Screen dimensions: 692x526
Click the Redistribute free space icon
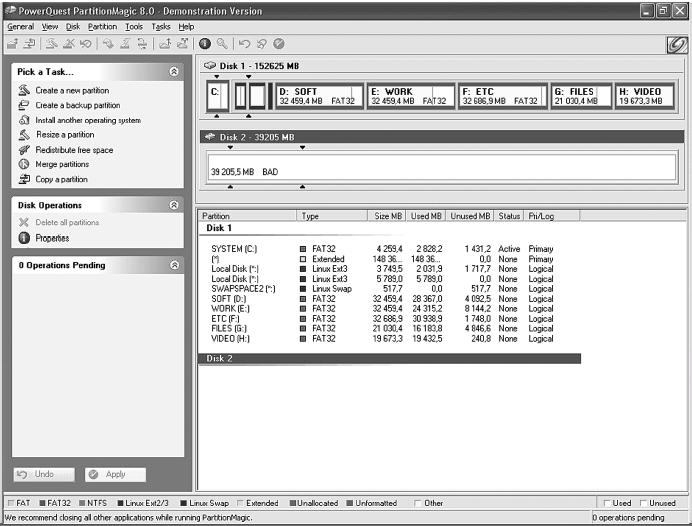click(x=24, y=150)
